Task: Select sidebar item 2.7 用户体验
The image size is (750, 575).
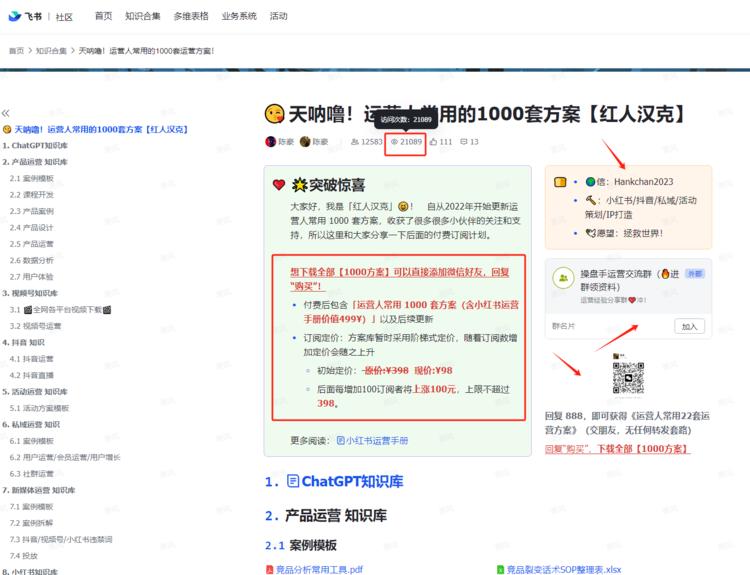Action: click(32, 276)
